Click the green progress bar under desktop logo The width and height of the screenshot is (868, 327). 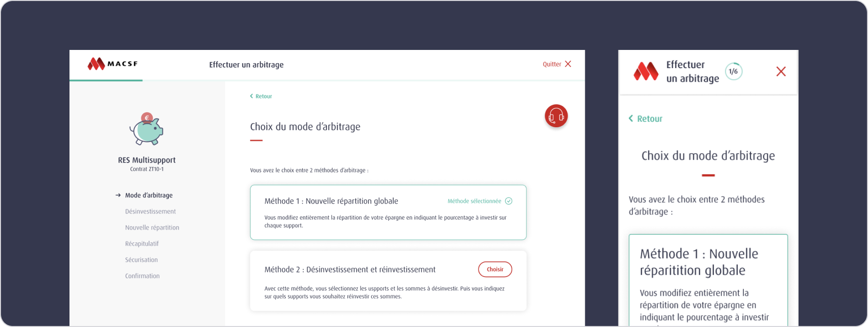(106, 80)
